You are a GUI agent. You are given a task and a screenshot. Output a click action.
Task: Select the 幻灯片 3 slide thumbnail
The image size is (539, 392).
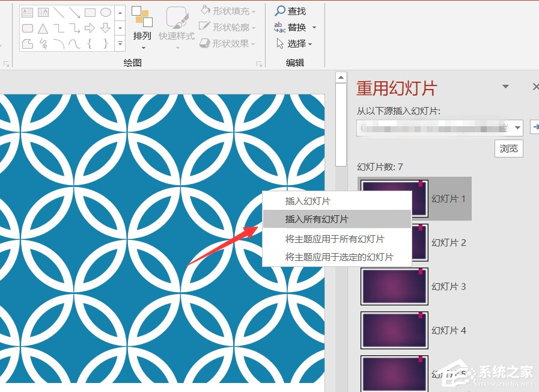(394, 286)
